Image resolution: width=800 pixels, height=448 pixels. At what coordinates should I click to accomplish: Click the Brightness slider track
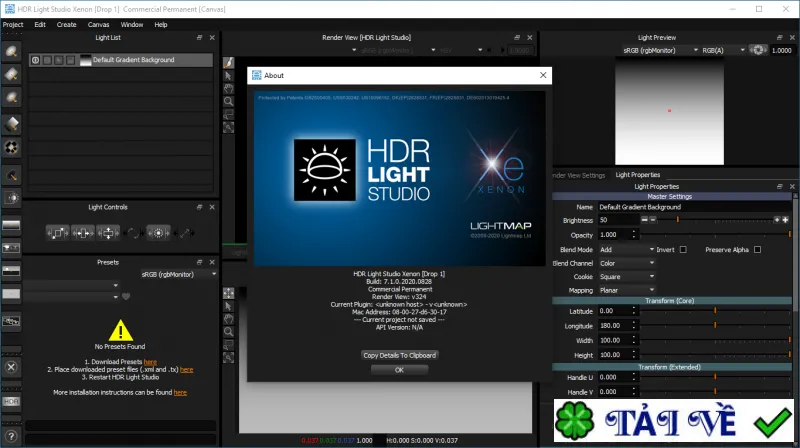714,219
